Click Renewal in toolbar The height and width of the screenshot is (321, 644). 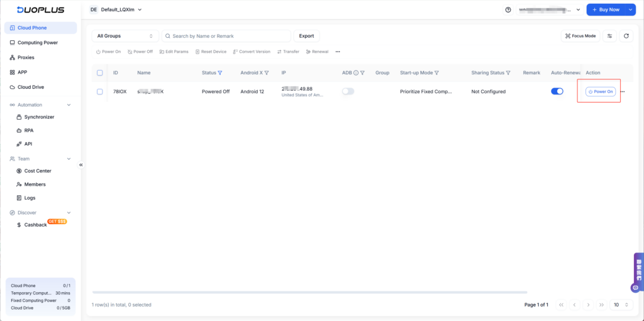pyautogui.click(x=317, y=52)
